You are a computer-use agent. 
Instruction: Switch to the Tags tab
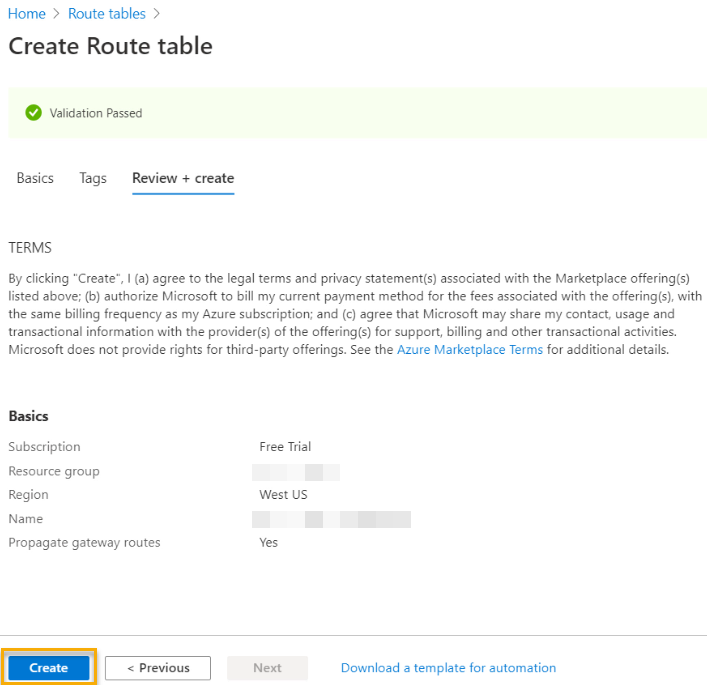[93, 178]
